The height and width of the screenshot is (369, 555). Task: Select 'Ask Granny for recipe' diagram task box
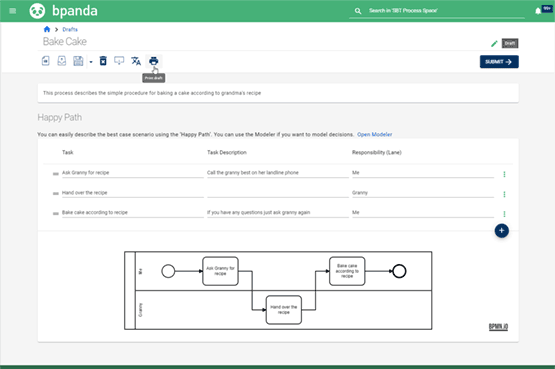[x=220, y=271]
